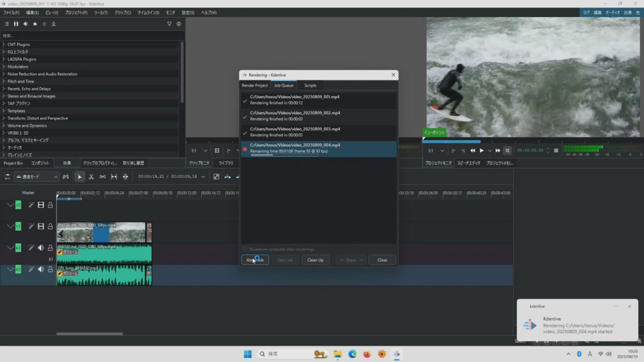Open the タイムライン menu
This screenshot has height=362, width=644.
coord(148,13)
